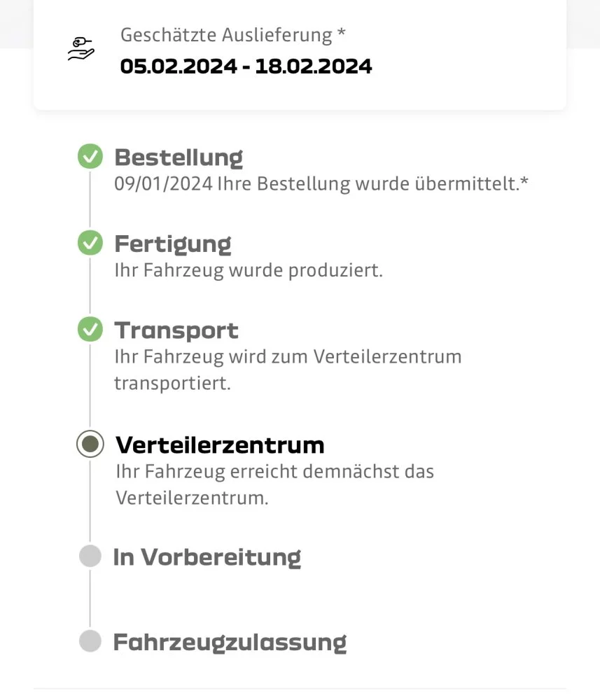Select the Transport step heading
Viewport: 600px width, 700px height.
176,331
